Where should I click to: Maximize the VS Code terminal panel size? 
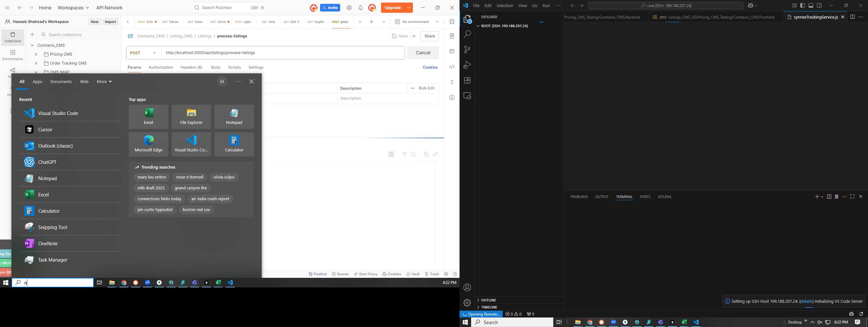852,196
